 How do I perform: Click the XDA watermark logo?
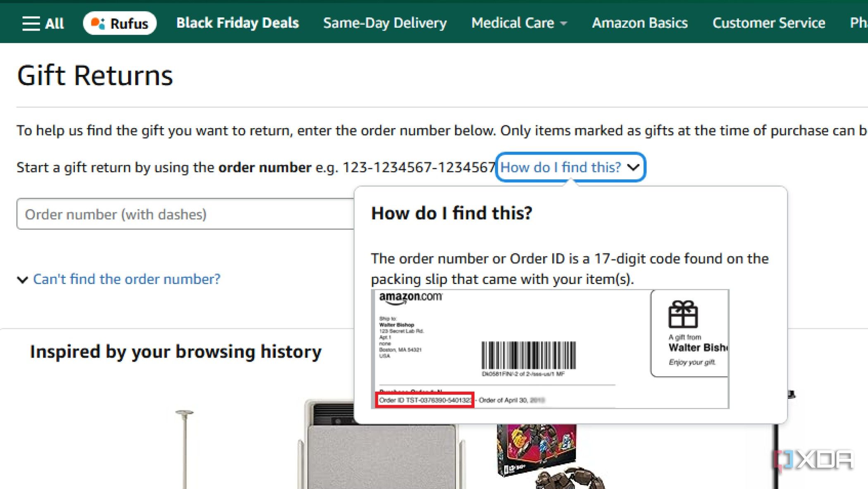click(814, 460)
